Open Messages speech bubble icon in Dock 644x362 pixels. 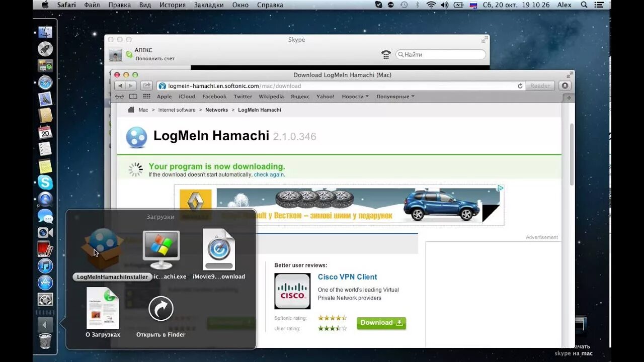[45, 216]
